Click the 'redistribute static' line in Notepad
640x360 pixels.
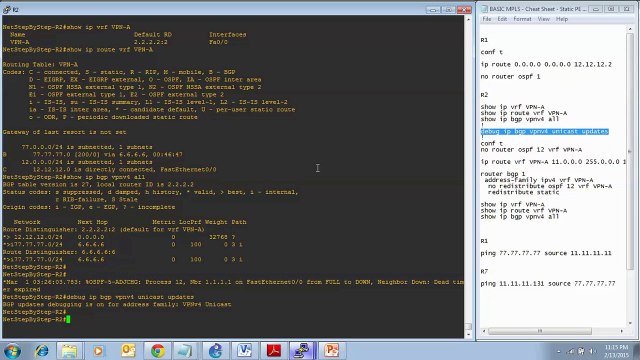point(523,192)
